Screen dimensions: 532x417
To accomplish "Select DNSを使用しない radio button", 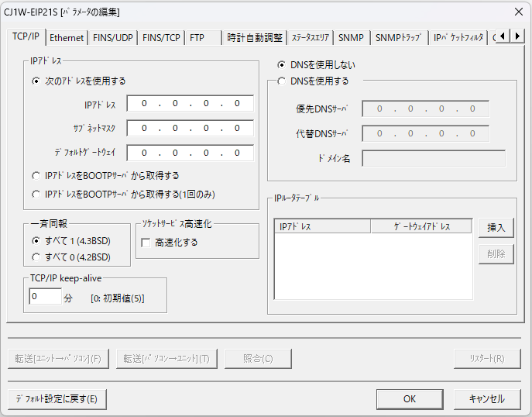I will 316,65.
